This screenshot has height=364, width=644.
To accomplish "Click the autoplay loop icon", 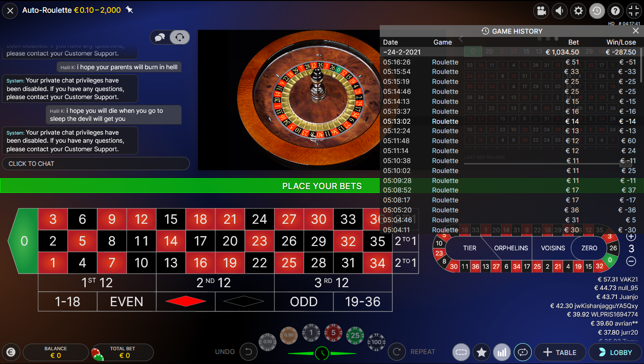I will pos(523,352).
